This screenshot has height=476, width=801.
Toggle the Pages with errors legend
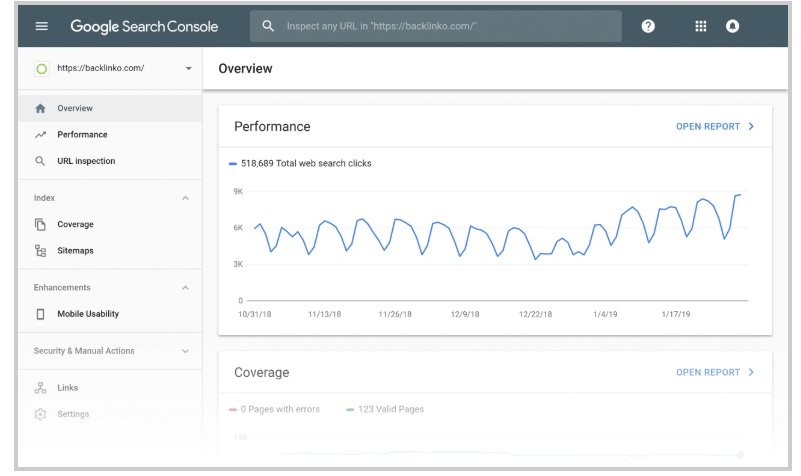coord(274,409)
